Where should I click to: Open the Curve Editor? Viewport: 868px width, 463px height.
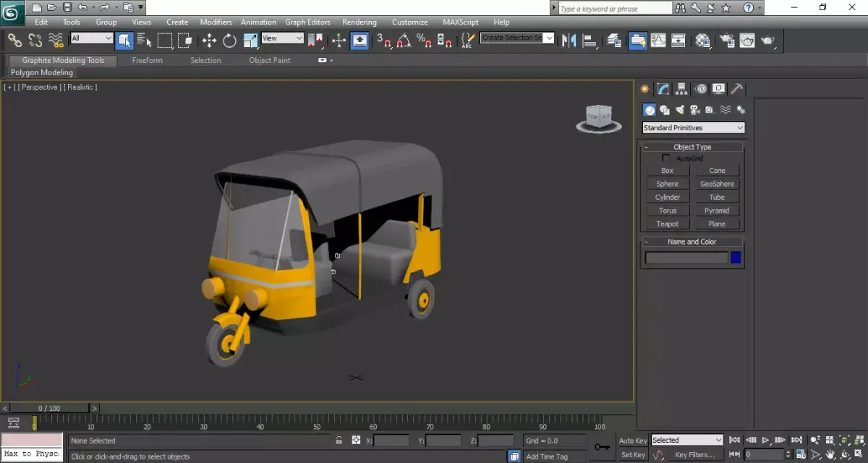point(658,40)
